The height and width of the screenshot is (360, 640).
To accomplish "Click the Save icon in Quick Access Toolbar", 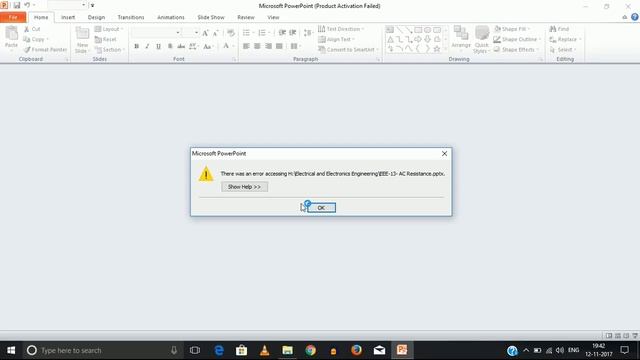I will [x=17, y=5].
